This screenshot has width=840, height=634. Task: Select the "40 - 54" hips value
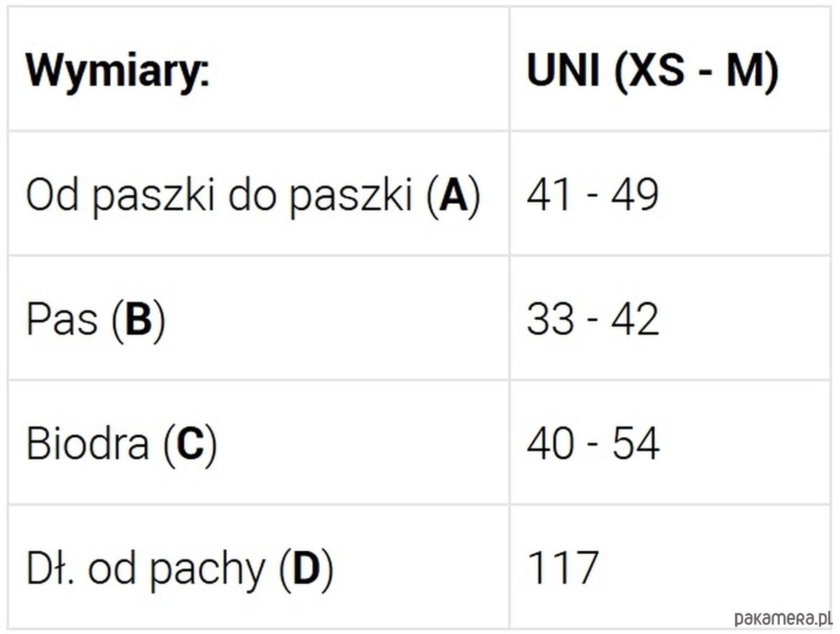click(592, 444)
